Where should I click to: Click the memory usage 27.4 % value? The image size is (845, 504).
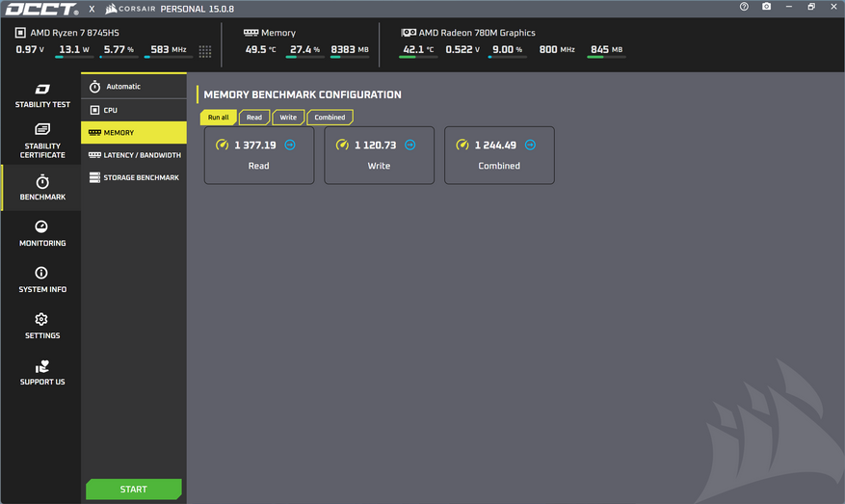click(304, 49)
